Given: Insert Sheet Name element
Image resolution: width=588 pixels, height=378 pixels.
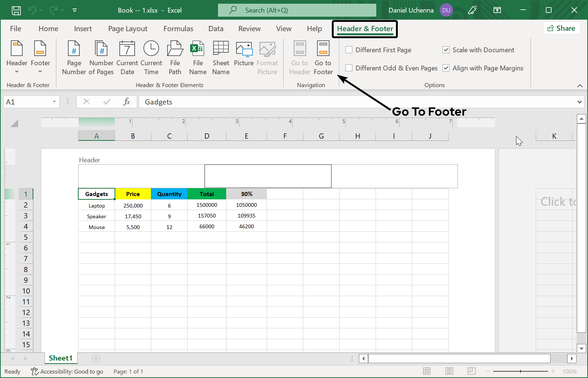Looking at the screenshot, I should (221, 57).
